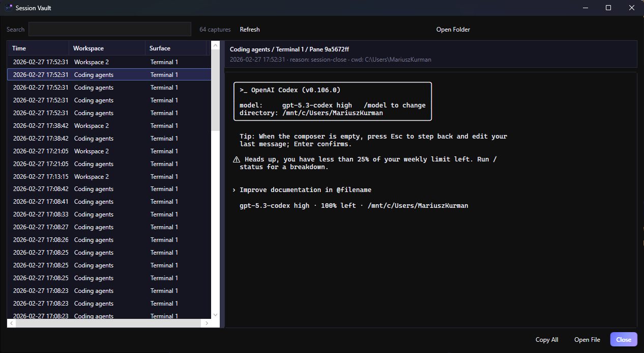The height and width of the screenshot is (353, 644).
Task: Select the 2026-02-27 17:08:33 capture row
Action: point(109,214)
